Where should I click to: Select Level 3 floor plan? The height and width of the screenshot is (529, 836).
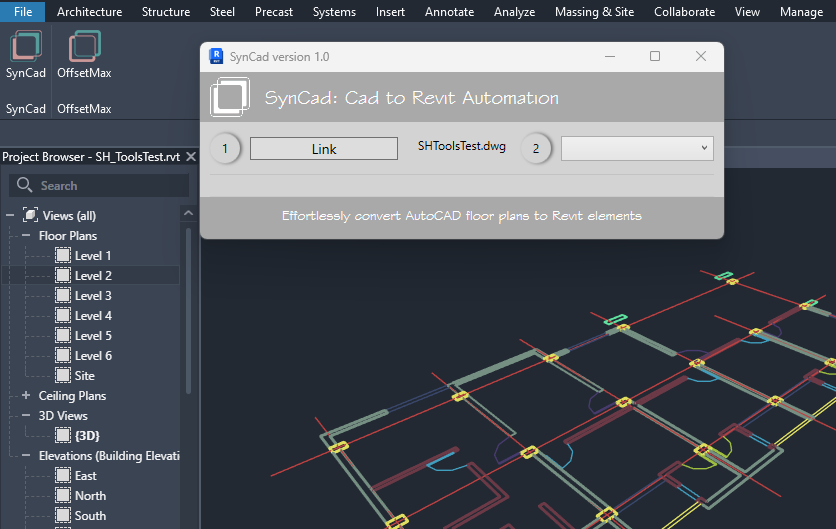pyautogui.click(x=93, y=295)
